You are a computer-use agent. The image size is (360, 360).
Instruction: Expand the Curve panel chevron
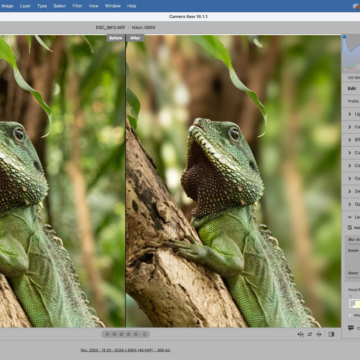point(350,153)
